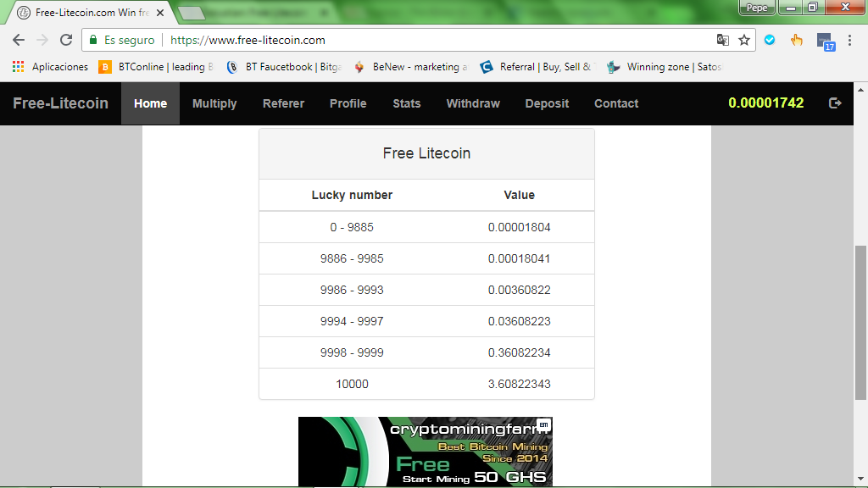
Task: Open the Stats page
Action: coord(407,103)
